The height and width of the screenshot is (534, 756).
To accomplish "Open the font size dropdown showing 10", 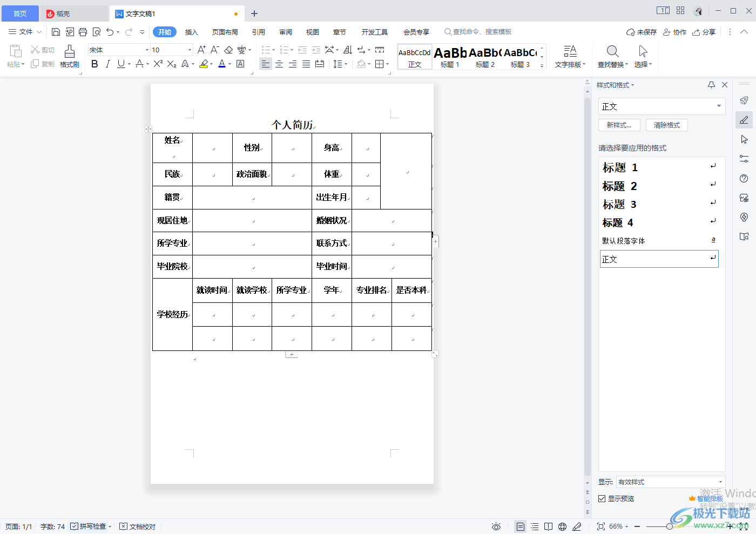I will coord(190,50).
